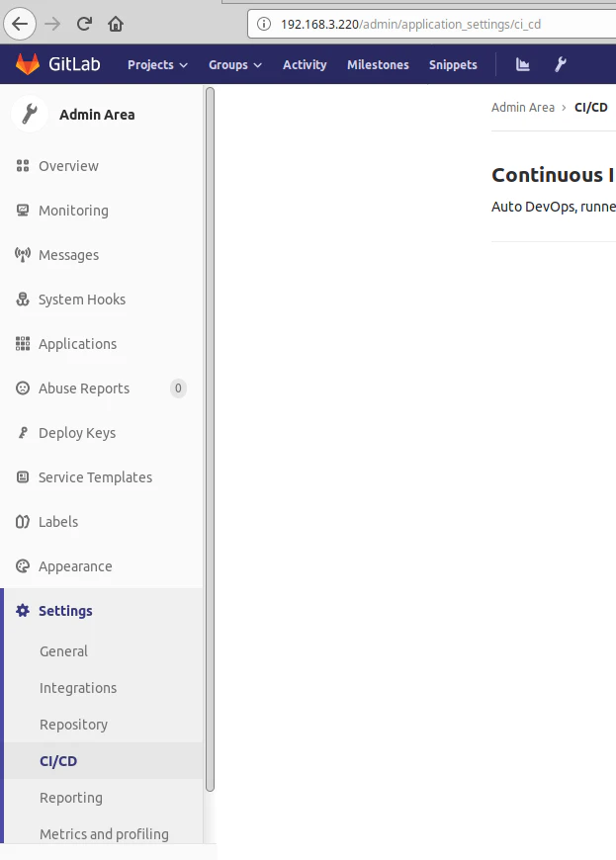616x860 pixels.
Task: Open instance statistics chart icon
Action: [x=523, y=64]
